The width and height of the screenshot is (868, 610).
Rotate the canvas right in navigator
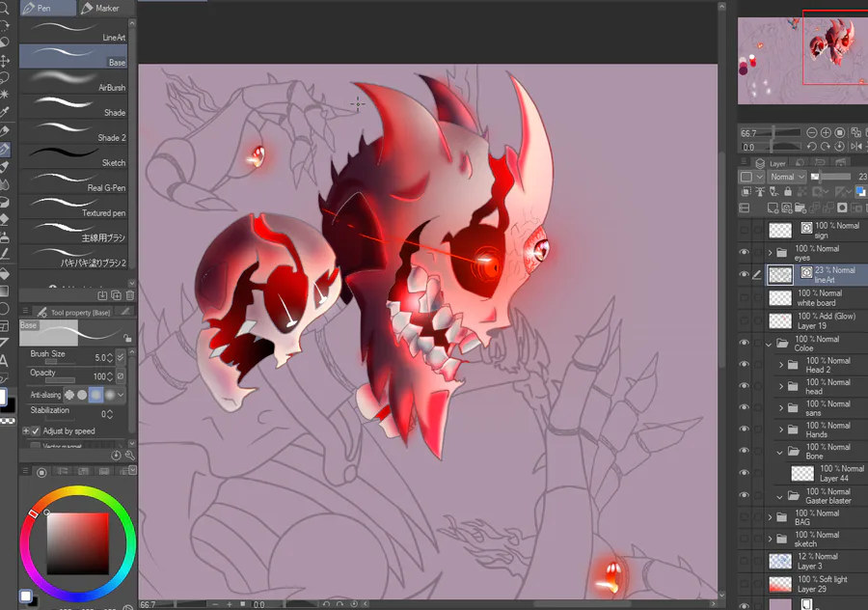(826, 147)
